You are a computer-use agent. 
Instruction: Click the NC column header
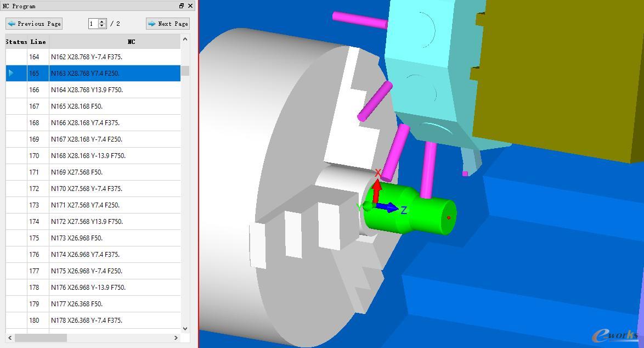[x=132, y=42]
